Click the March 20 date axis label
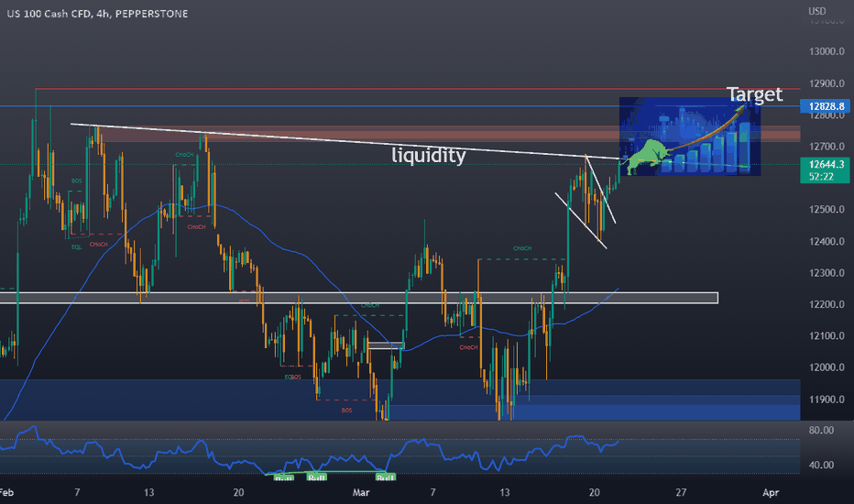The height and width of the screenshot is (504, 854). pyautogui.click(x=594, y=493)
